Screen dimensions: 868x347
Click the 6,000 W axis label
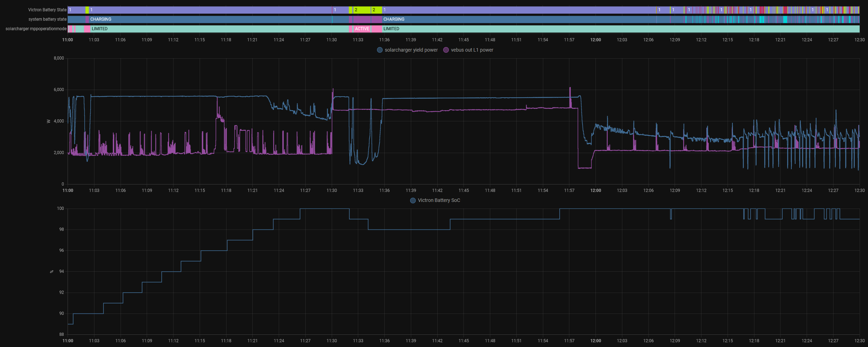pos(59,90)
